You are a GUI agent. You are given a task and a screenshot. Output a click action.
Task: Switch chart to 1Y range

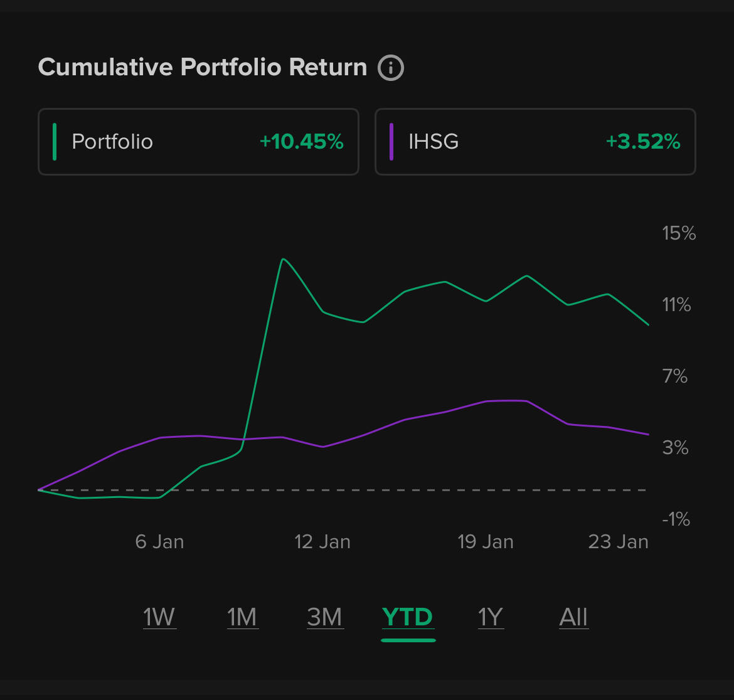(491, 617)
